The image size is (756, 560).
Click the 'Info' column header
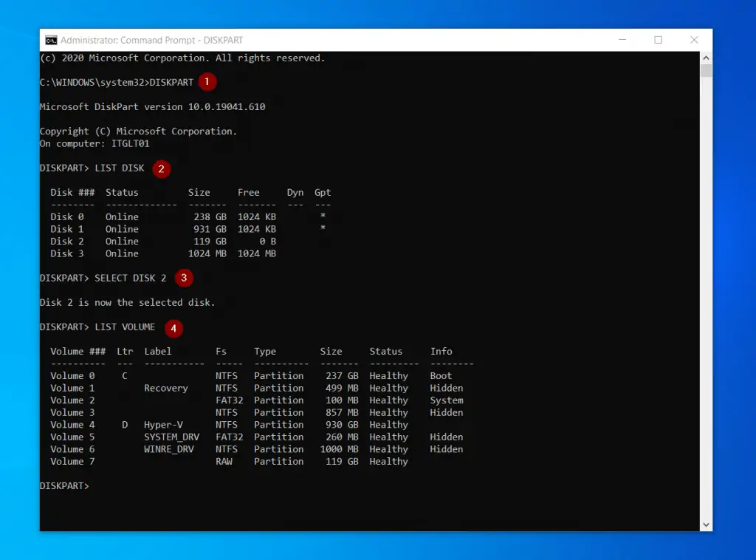tap(441, 351)
